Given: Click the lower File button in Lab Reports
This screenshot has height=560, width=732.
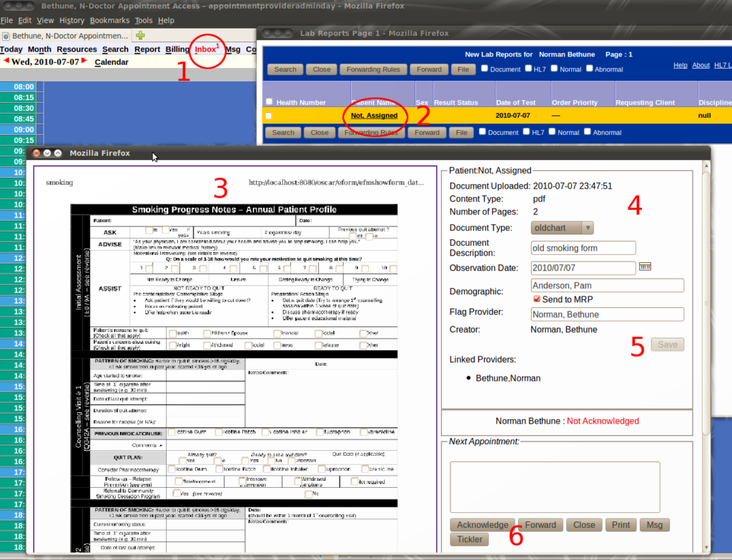Looking at the screenshot, I should 461,133.
